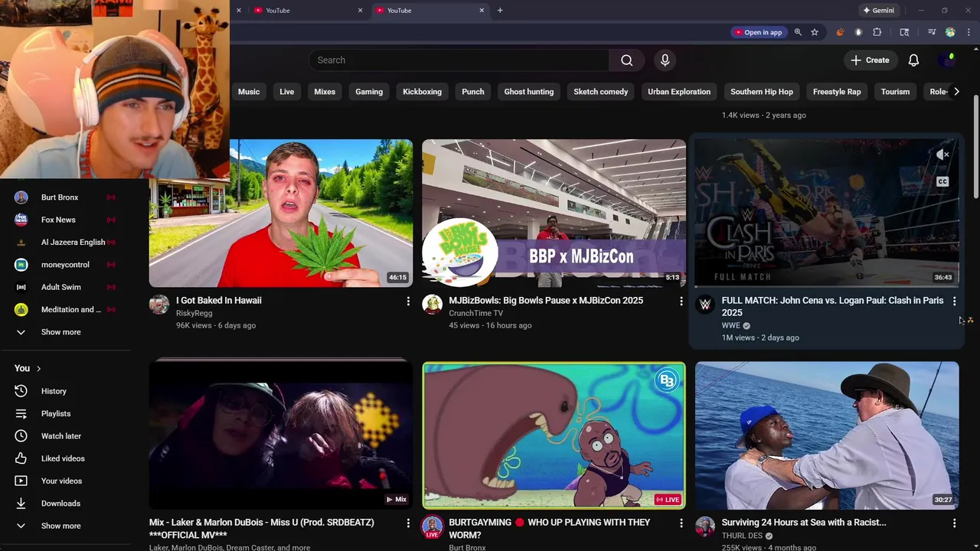This screenshot has height=551, width=980.
Task: Open the Surviving 24 Hours at Sea thumbnail
Action: [x=827, y=435]
